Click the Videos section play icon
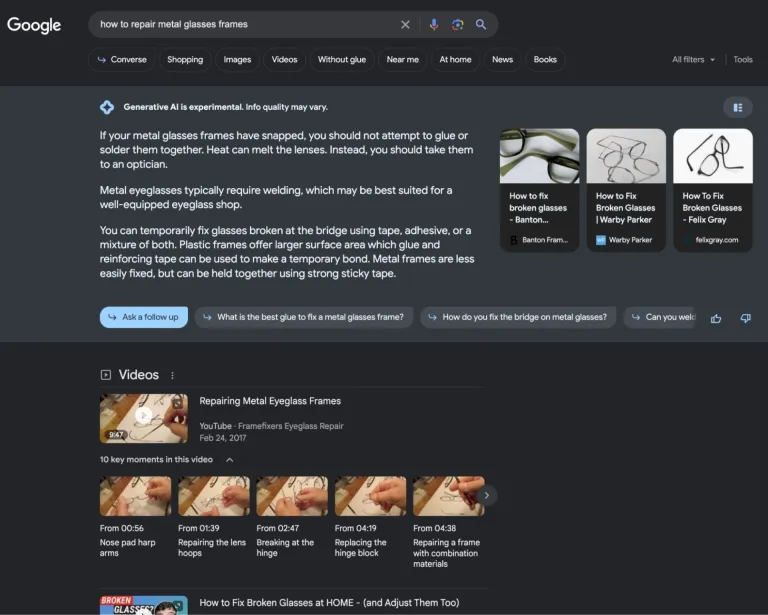 tap(105, 375)
